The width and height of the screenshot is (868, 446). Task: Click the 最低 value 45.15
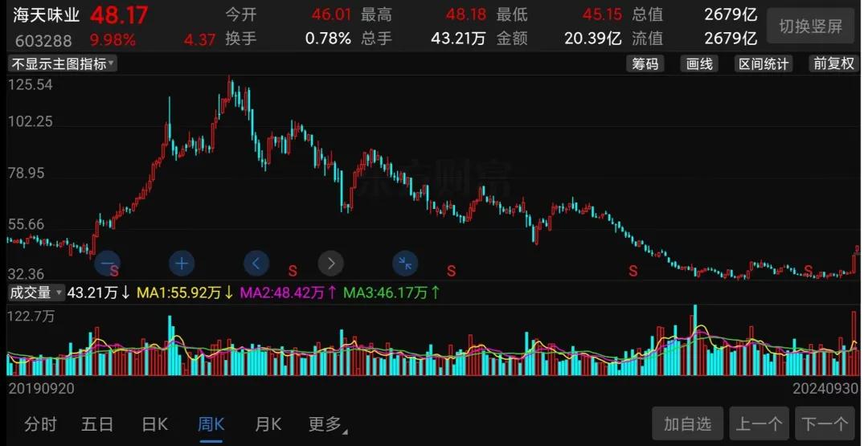point(602,14)
